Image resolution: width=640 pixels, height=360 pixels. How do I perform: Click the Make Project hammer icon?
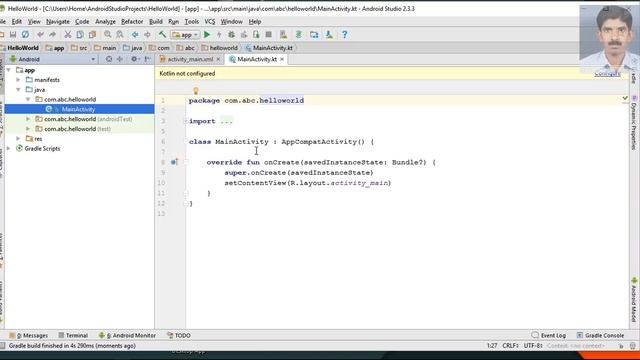[x=162, y=35]
